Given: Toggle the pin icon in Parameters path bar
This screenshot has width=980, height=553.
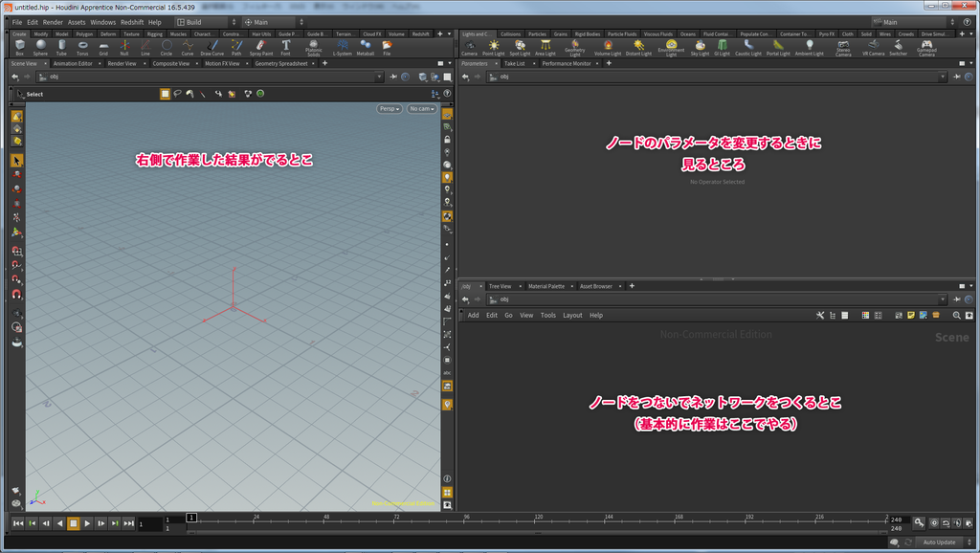Looking at the screenshot, I should [957, 77].
